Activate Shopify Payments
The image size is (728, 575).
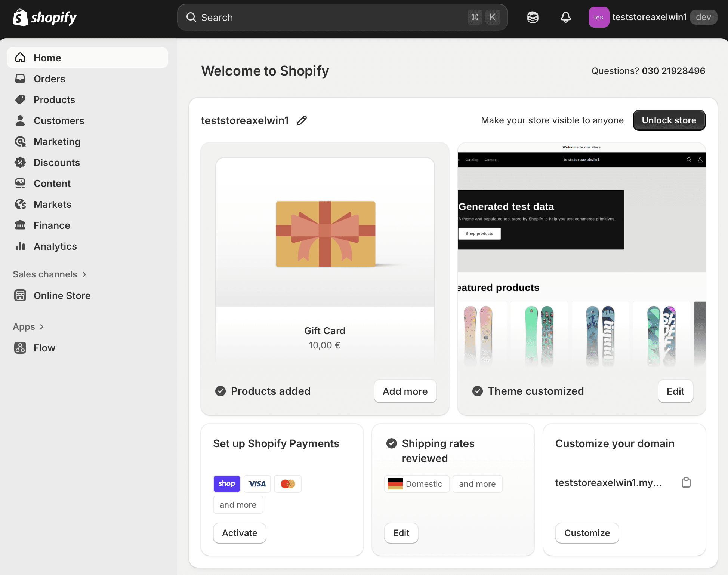click(240, 533)
